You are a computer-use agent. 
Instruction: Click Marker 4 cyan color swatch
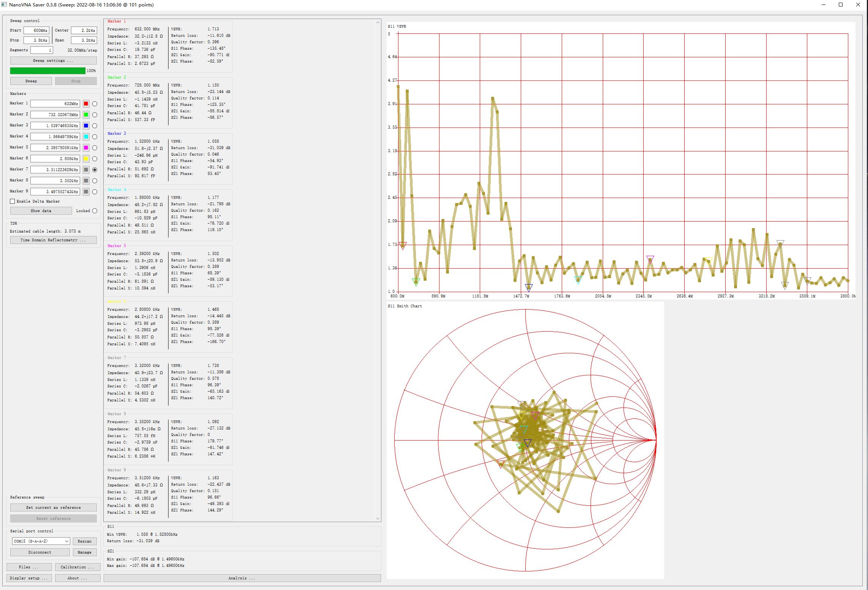86,137
